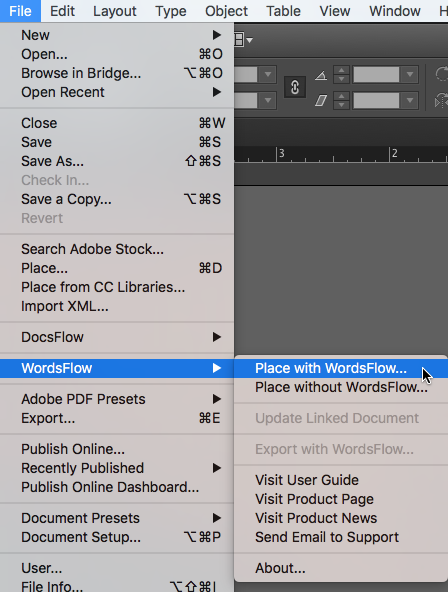Viewport: 448px width, 592px height.
Task: Toggle the constrain proportions chain icon
Action: (x=295, y=88)
